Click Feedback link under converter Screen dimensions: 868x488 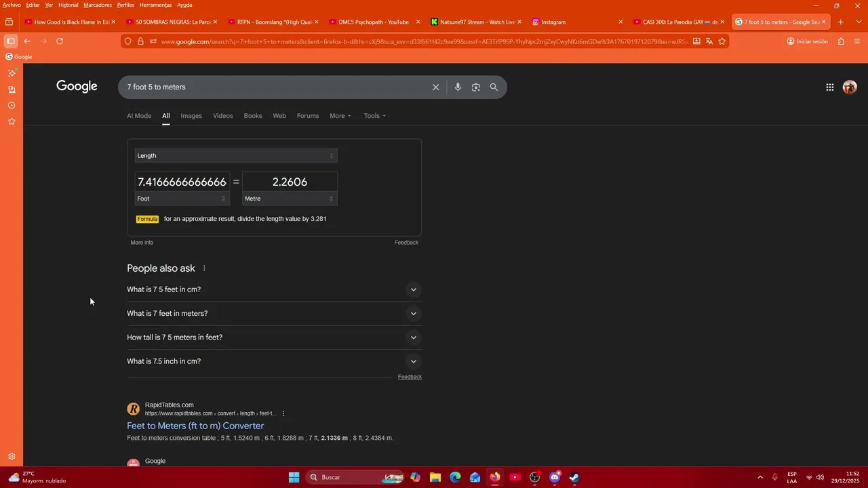point(406,243)
